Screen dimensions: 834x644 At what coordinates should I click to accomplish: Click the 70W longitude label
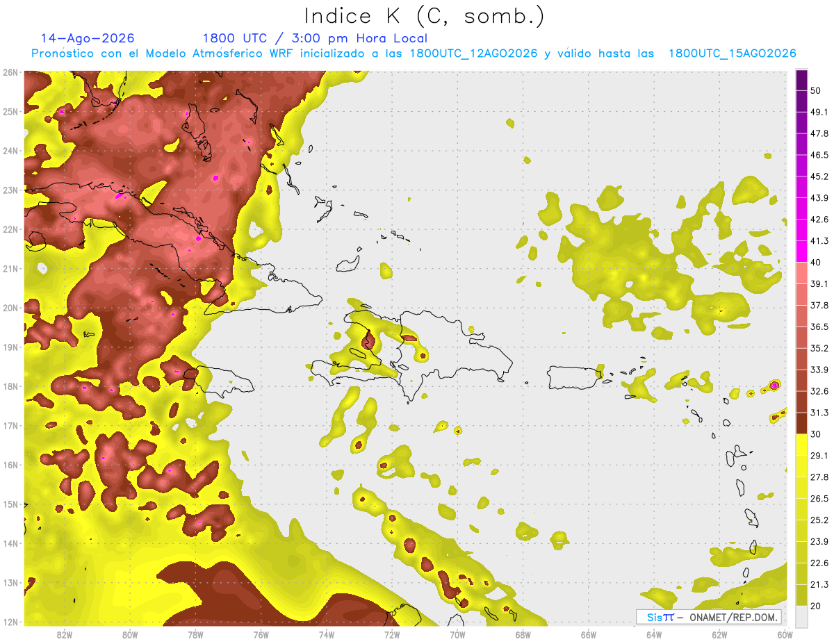click(457, 635)
